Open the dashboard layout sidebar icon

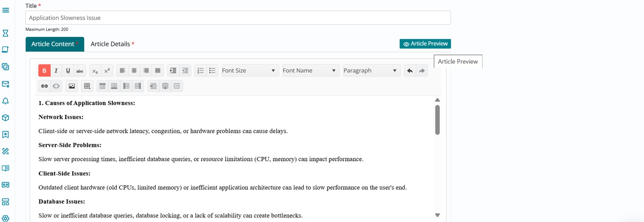pos(6,202)
